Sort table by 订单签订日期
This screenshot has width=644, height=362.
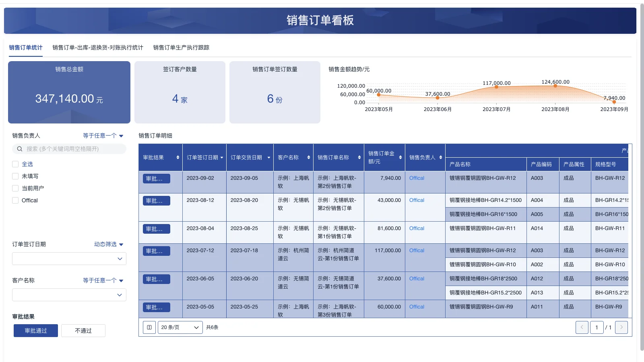(x=222, y=158)
